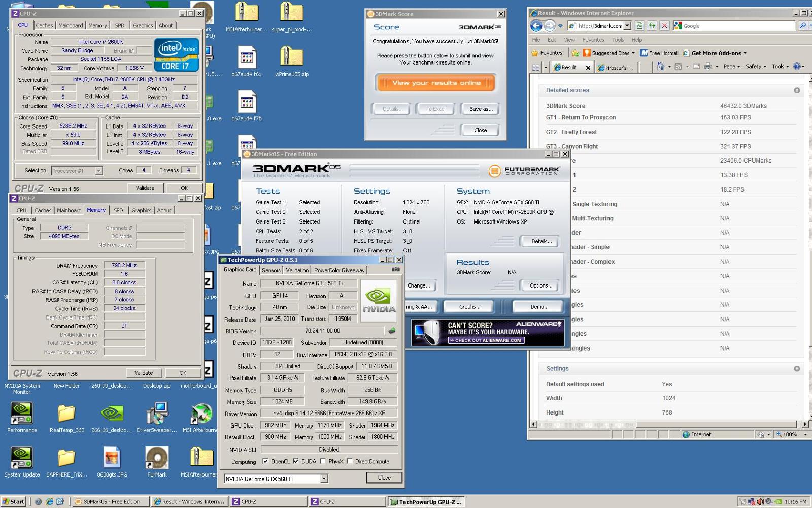Refresh the 3dmark.com page
The image size is (812, 508).
pos(652,25)
